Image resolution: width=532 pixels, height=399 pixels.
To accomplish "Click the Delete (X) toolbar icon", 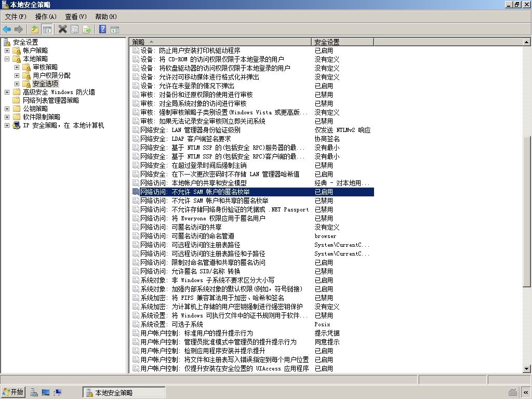I will [x=62, y=29].
